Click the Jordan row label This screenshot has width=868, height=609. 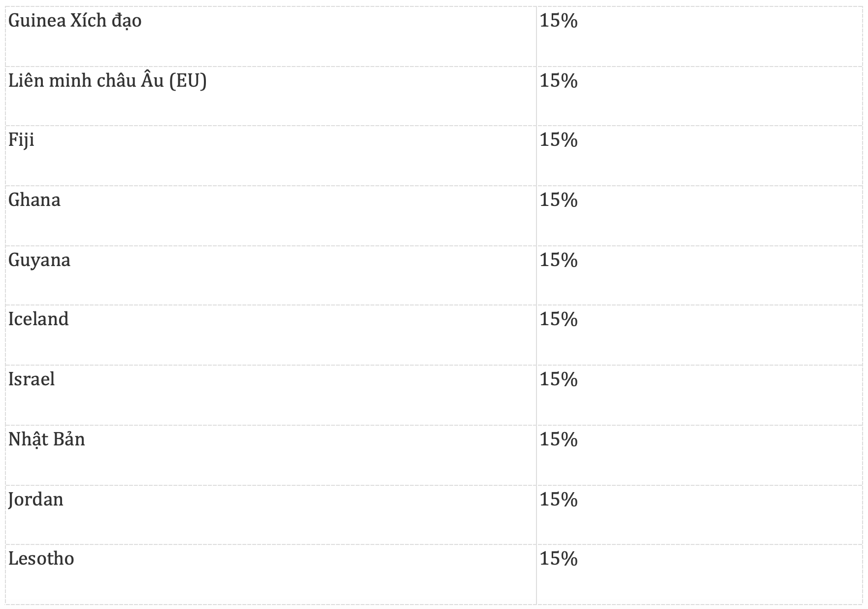tap(36, 500)
